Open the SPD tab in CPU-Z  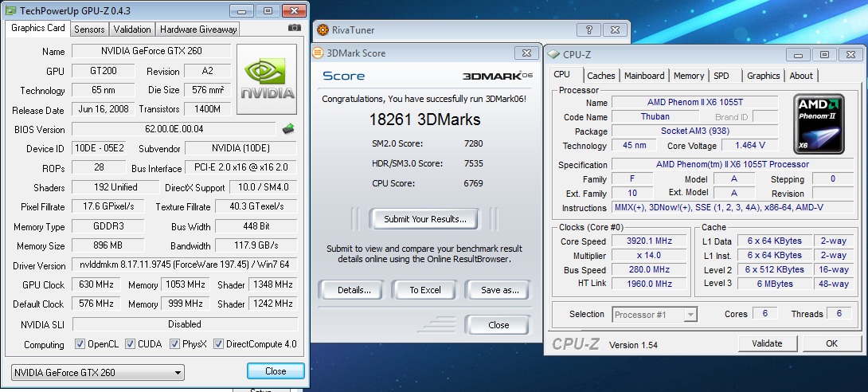coord(721,76)
